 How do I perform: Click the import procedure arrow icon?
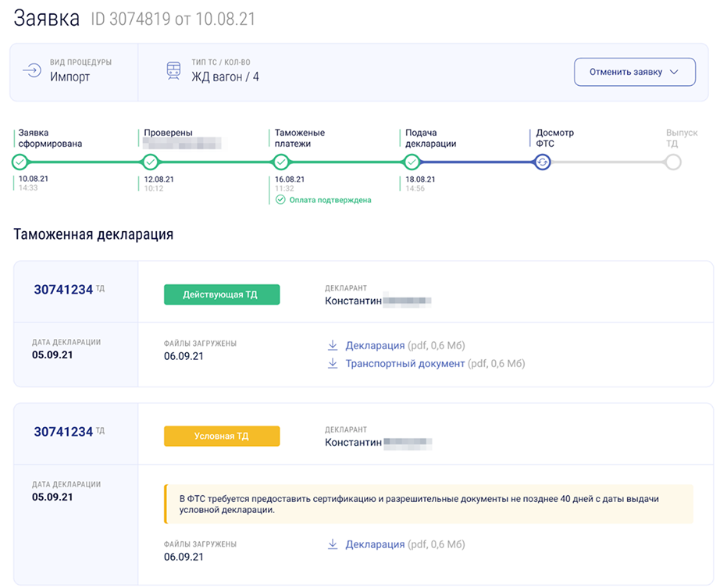click(31, 71)
